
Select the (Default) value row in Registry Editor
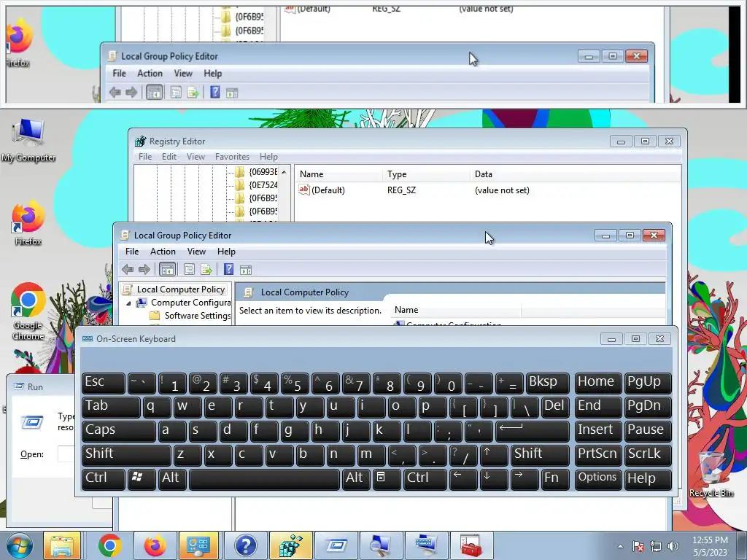click(486, 190)
